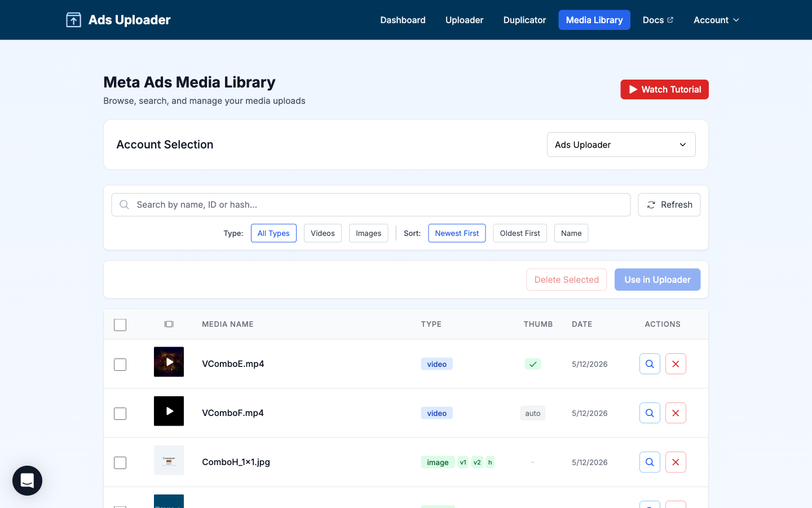
Task: Click the 5/12/2026 date for ComboH_1×1.jpg
Action: coord(590,462)
